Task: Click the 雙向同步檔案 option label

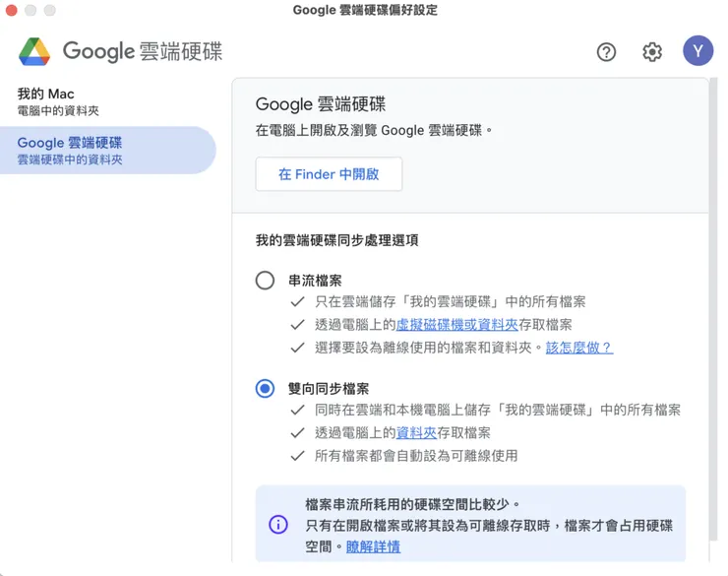Action: pyautogui.click(x=329, y=389)
